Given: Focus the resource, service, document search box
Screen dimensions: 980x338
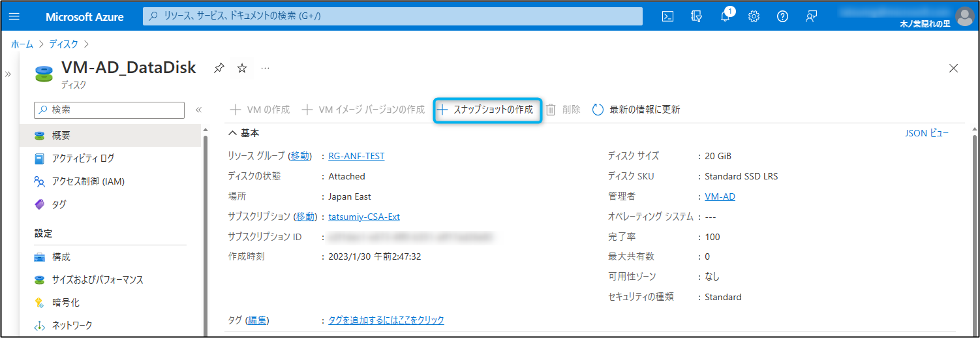Looking at the screenshot, I should 393,16.
